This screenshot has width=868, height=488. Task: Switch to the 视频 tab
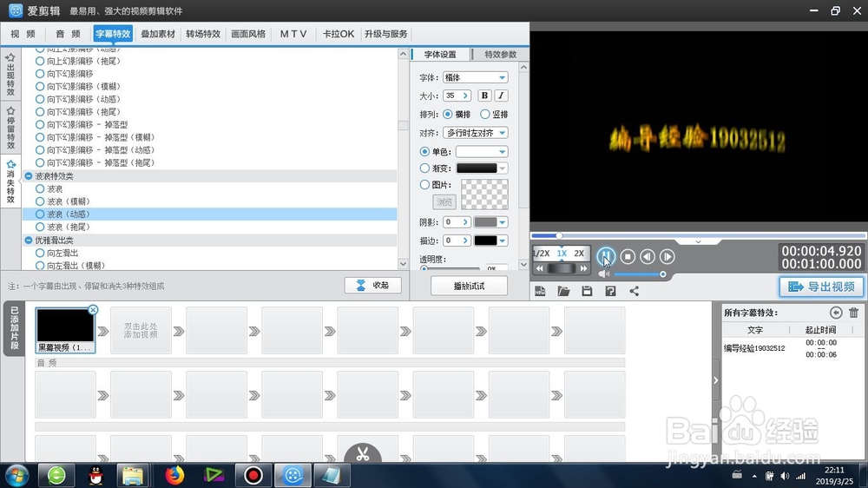click(x=23, y=34)
